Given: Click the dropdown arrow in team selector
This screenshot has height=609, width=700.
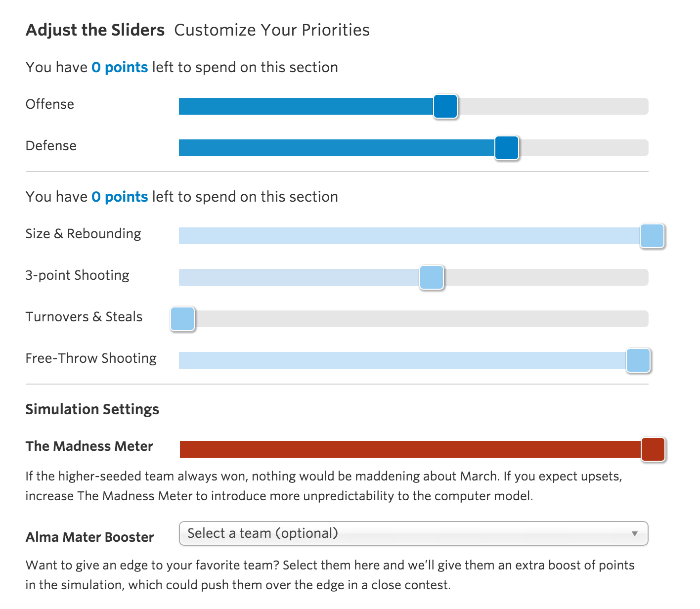Looking at the screenshot, I should [x=634, y=534].
